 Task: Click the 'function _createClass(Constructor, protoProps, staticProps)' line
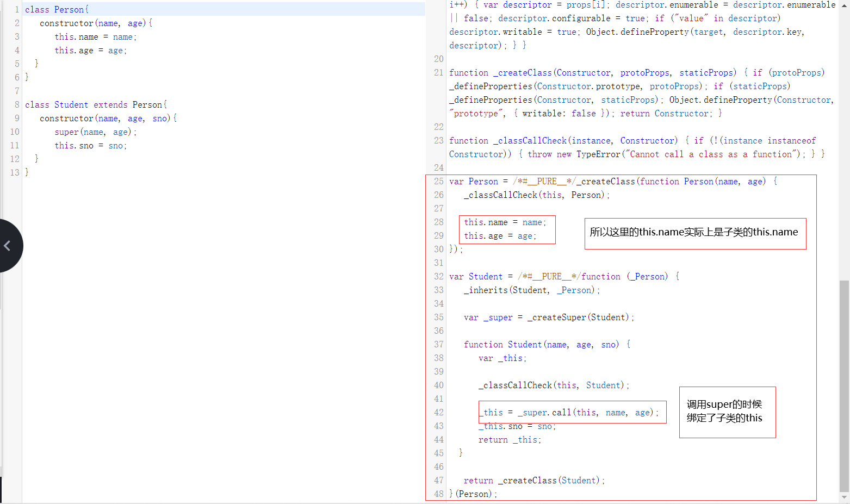[637, 72]
